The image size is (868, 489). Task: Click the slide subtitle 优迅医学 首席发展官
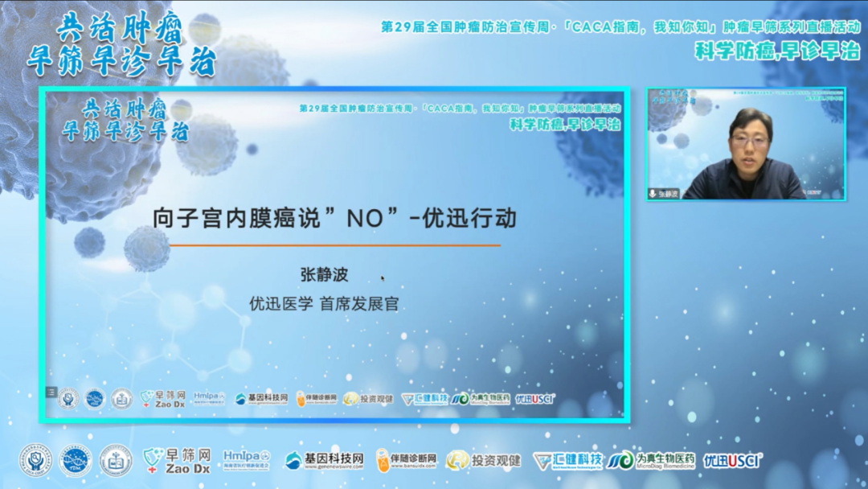point(324,303)
